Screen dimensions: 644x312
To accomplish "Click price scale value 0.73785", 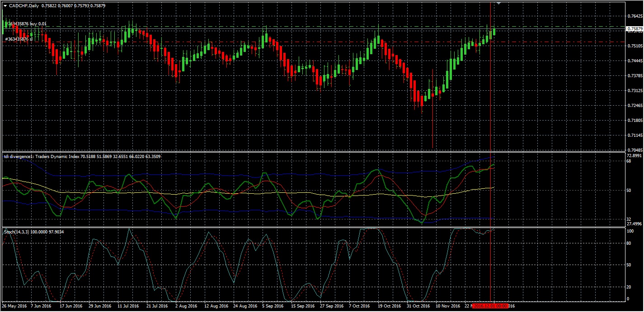I will point(635,75).
